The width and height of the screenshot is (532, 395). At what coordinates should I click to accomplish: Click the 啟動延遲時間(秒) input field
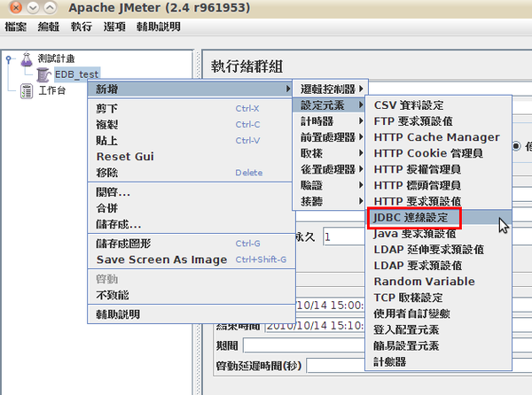point(336,366)
